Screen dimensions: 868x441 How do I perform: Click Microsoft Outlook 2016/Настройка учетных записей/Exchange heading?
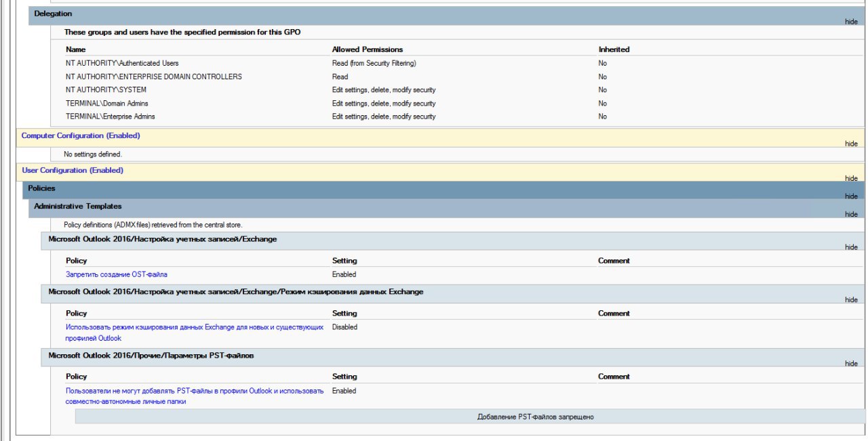tap(163, 239)
